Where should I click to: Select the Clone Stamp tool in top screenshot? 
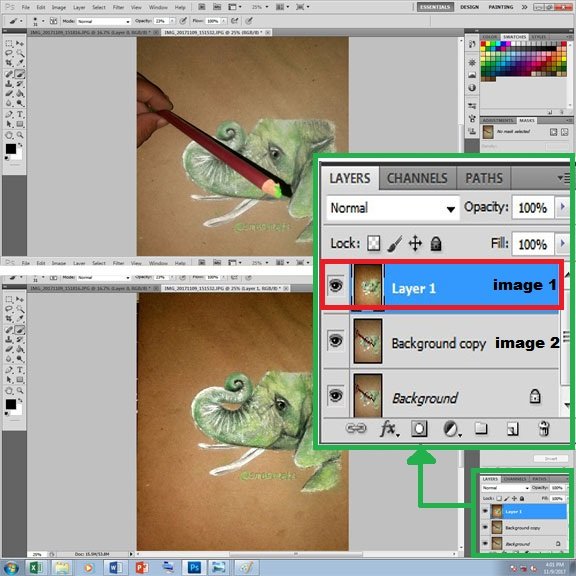pyautogui.click(x=9, y=84)
